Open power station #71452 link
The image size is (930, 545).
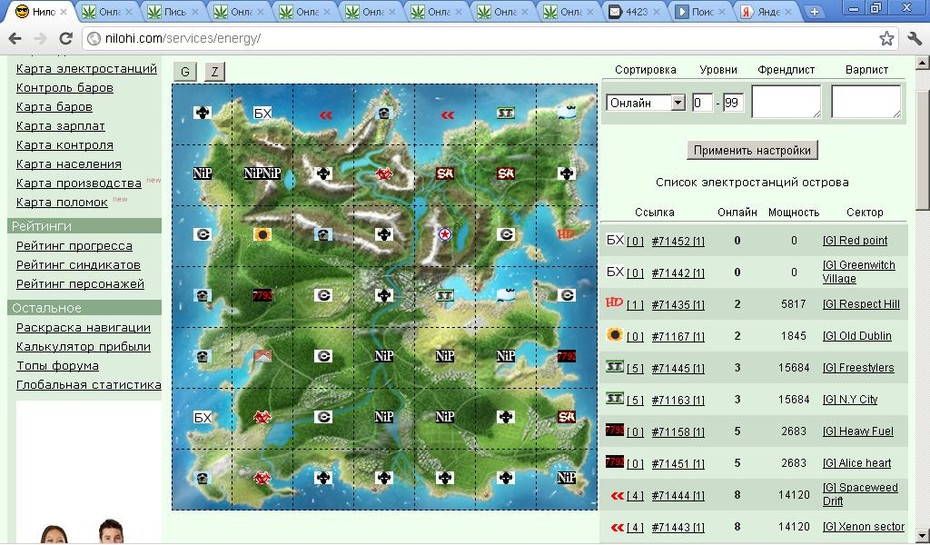pyautogui.click(x=678, y=241)
